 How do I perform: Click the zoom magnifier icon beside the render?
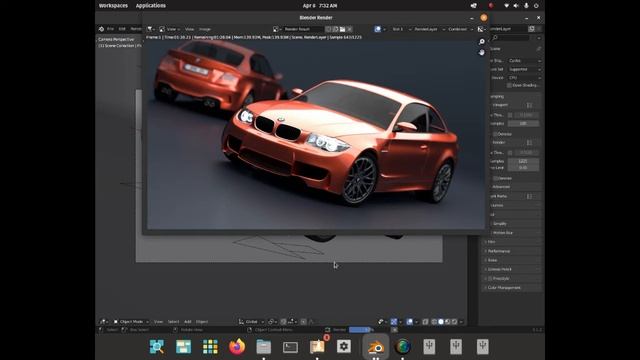482,42
